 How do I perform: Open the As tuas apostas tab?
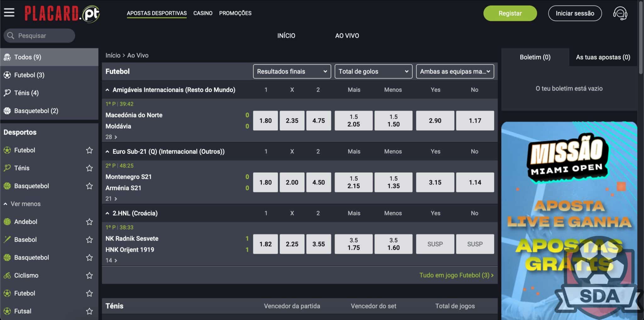coord(603,57)
